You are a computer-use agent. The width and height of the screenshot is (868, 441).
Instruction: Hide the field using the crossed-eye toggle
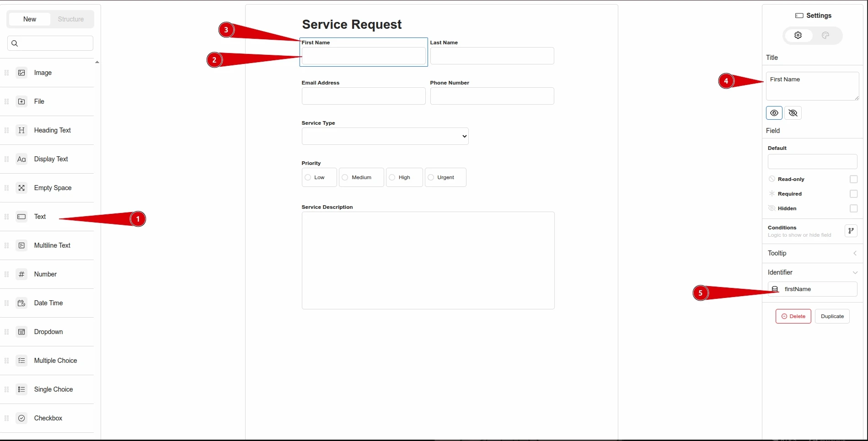[x=793, y=113]
